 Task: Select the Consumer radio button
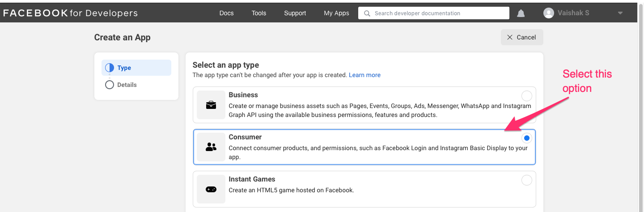527,138
